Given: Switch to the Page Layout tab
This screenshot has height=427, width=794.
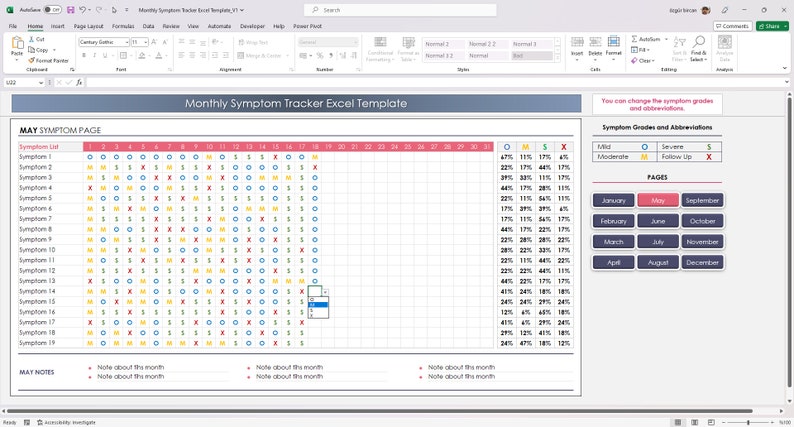Looking at the screenshot, I should tap(88, 26).
